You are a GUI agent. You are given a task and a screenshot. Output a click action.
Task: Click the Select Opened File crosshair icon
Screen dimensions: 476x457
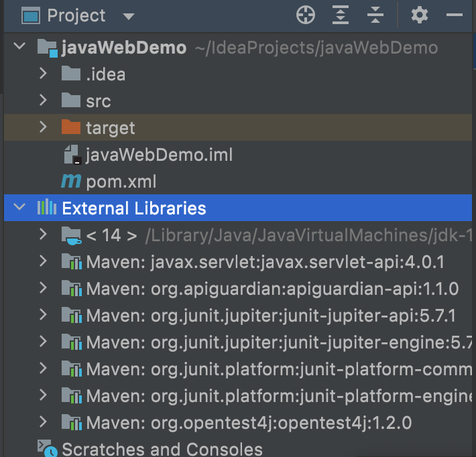306,15
